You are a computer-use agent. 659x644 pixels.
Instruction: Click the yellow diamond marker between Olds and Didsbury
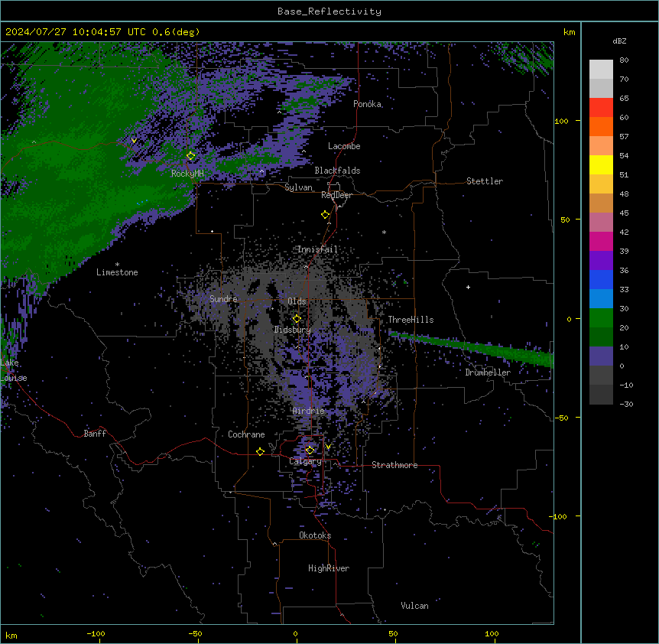click(x=297, y=318)
